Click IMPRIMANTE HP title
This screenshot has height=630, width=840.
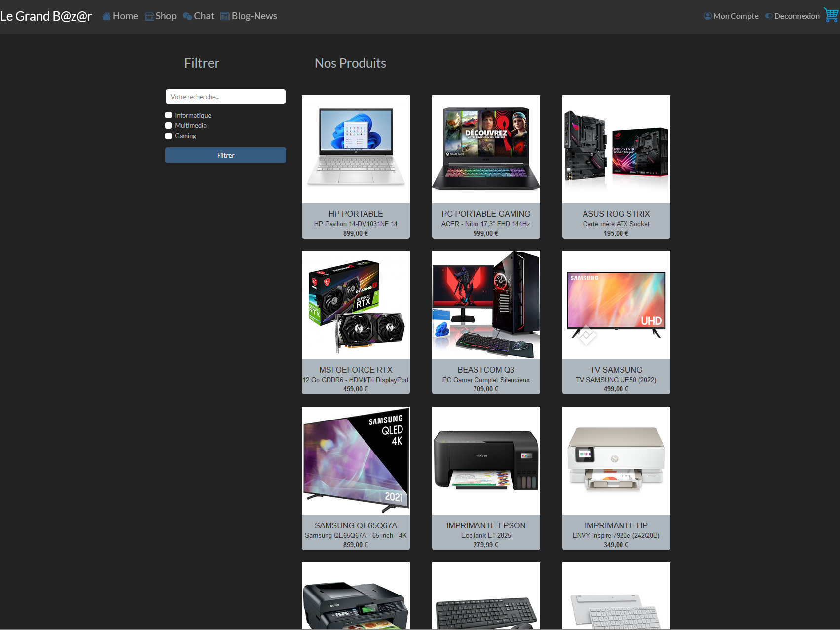[616, 525]
